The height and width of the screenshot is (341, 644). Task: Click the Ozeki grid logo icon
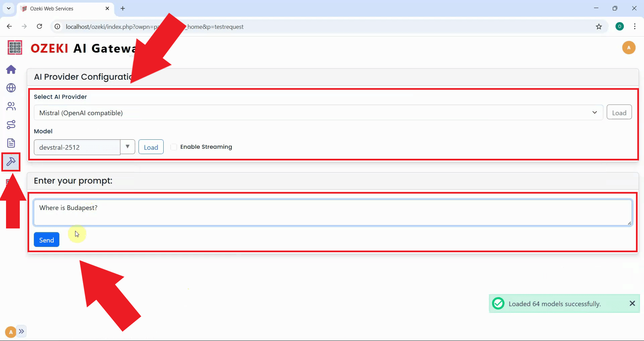click(x=15, y=48)
